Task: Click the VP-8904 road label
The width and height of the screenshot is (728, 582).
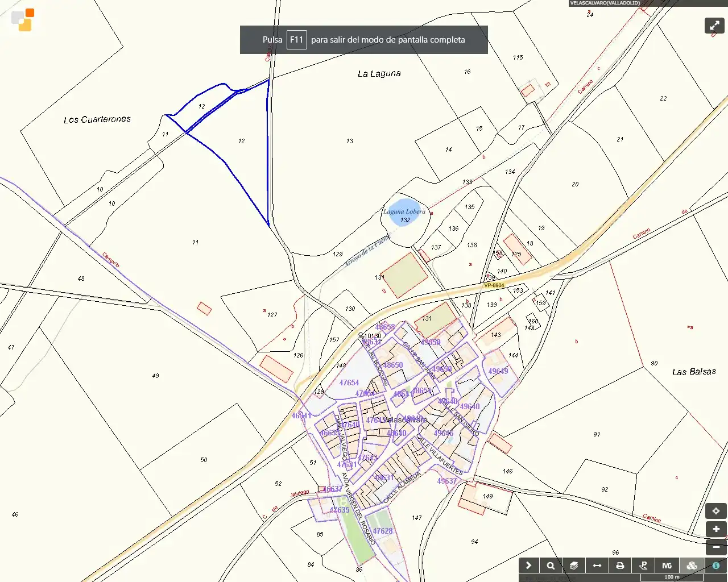Action: pyautogui.click(x=494, y=285)
